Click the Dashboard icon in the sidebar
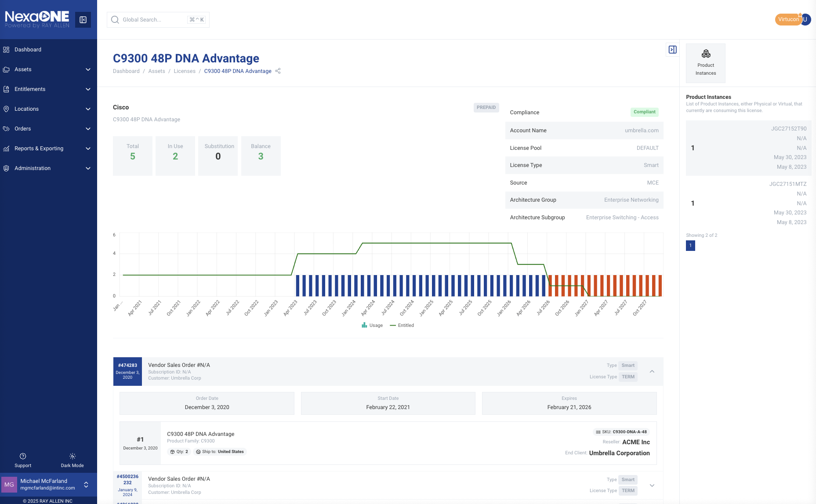 click(6, 50)
